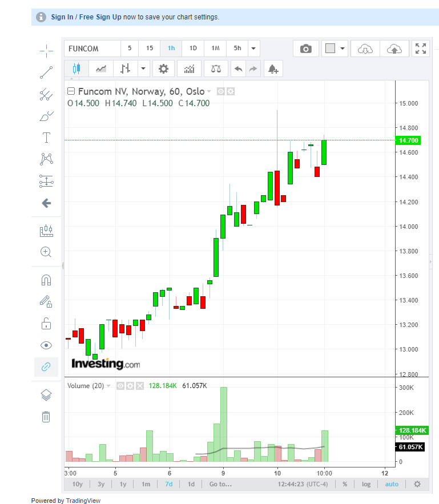Open the measure ruler tool
The width and height of the screenshot is (439, 504).
coord(46,231)
